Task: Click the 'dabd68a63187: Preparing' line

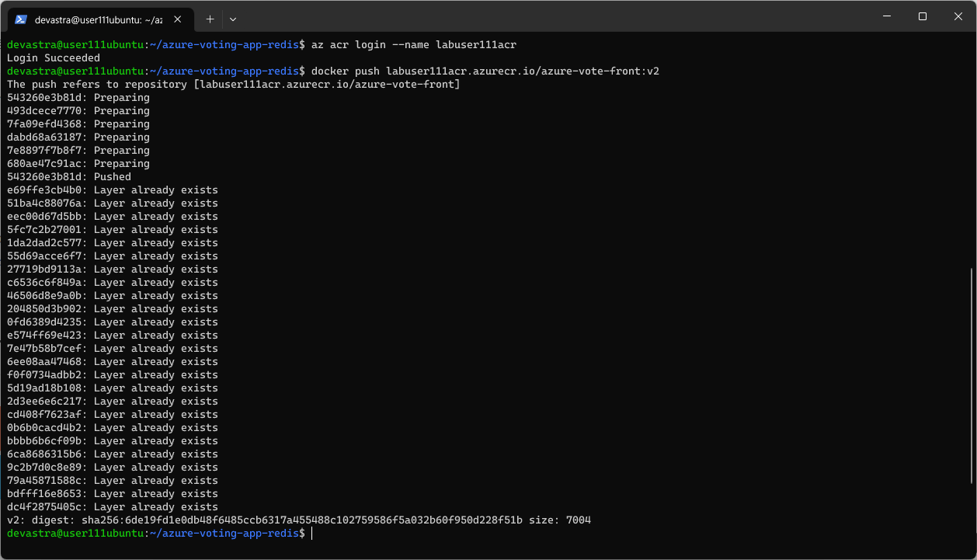Action: (78, 137)
